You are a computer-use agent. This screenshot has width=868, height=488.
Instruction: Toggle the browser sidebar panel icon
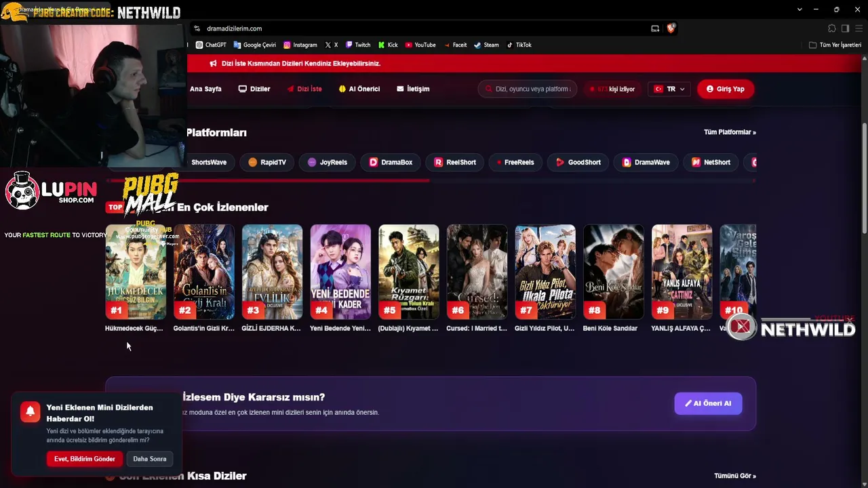[x=845, y=28]
